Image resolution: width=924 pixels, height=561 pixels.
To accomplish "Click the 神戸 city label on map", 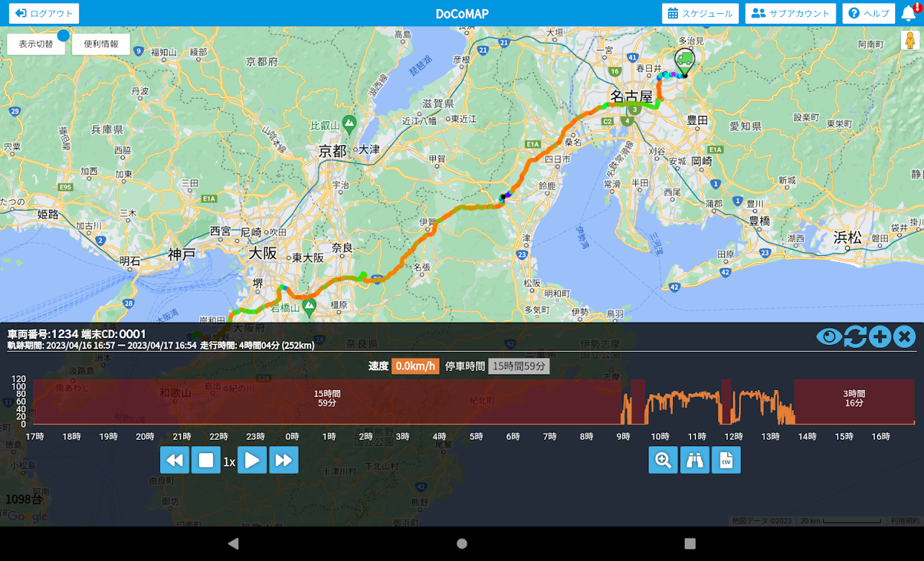I will point(182,254).
